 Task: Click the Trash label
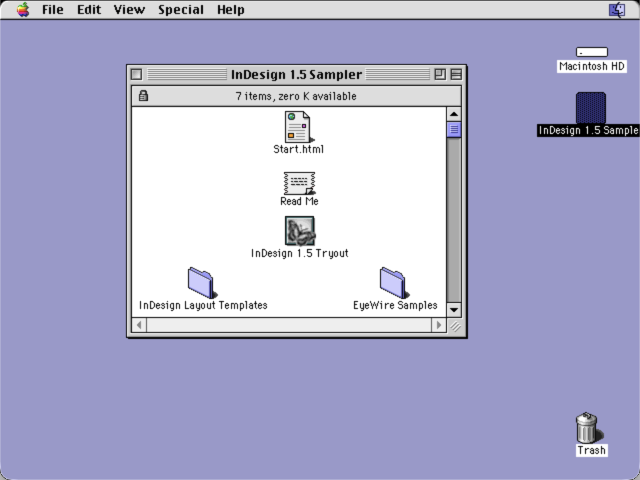(591, 450)
